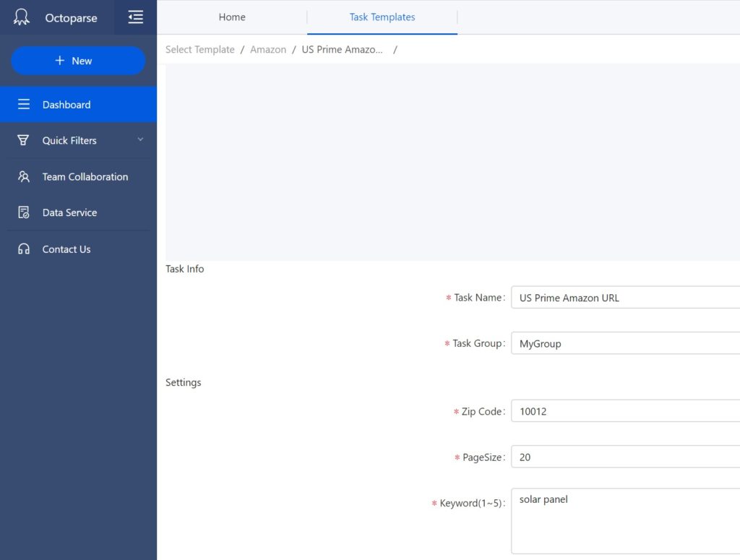Collapse the sidebar with the hamburger icon
This screenshot has width=740, height=560.
point(135,17)
